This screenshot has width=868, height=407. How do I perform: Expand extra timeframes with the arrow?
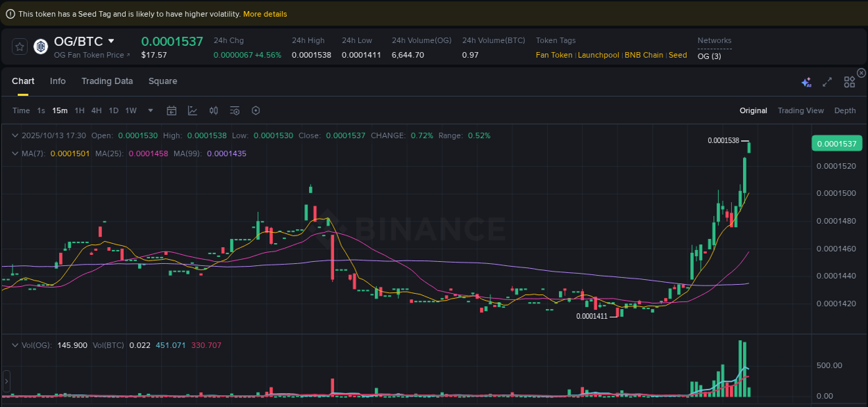150,110
